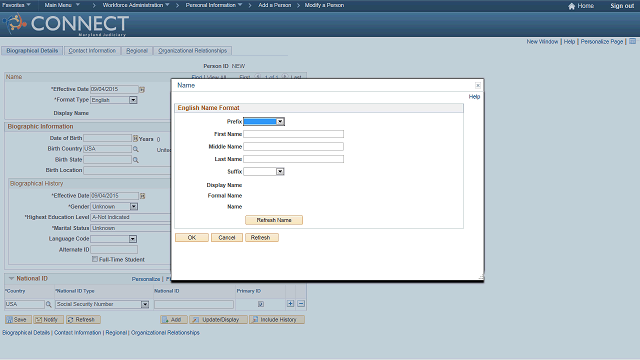This screenshot has height=360, width=640.
Task: Open the Favorites menu
Action: pyautogui.click(x=16, y=5)
